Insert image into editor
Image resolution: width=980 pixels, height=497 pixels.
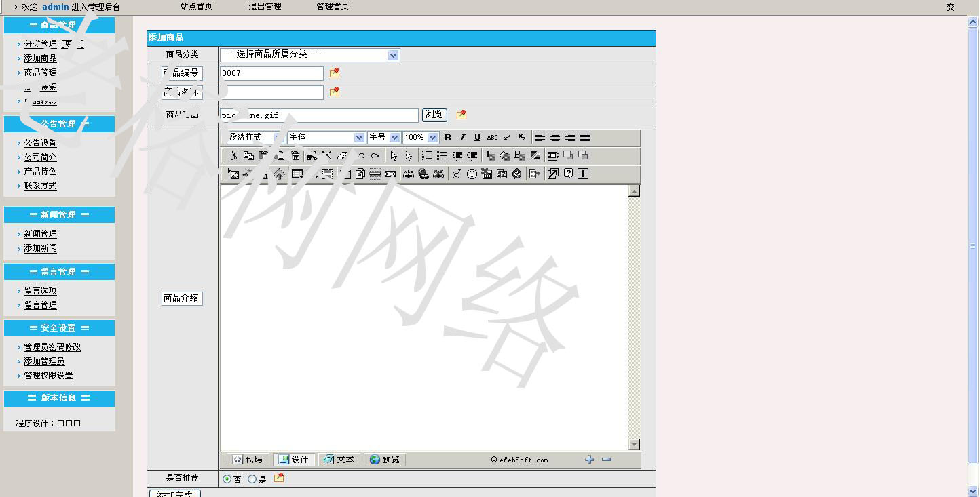233,174
